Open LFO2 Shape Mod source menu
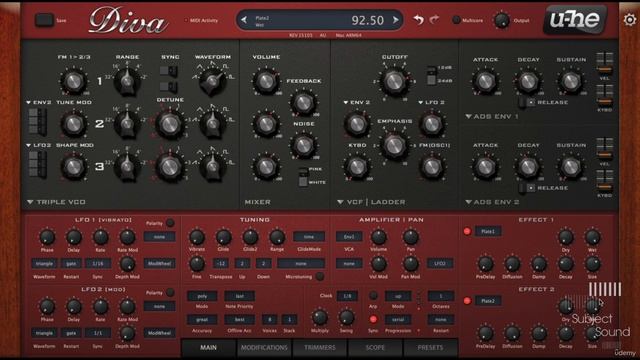The height and width of the screenshot is (360, 640). point(39,145)
